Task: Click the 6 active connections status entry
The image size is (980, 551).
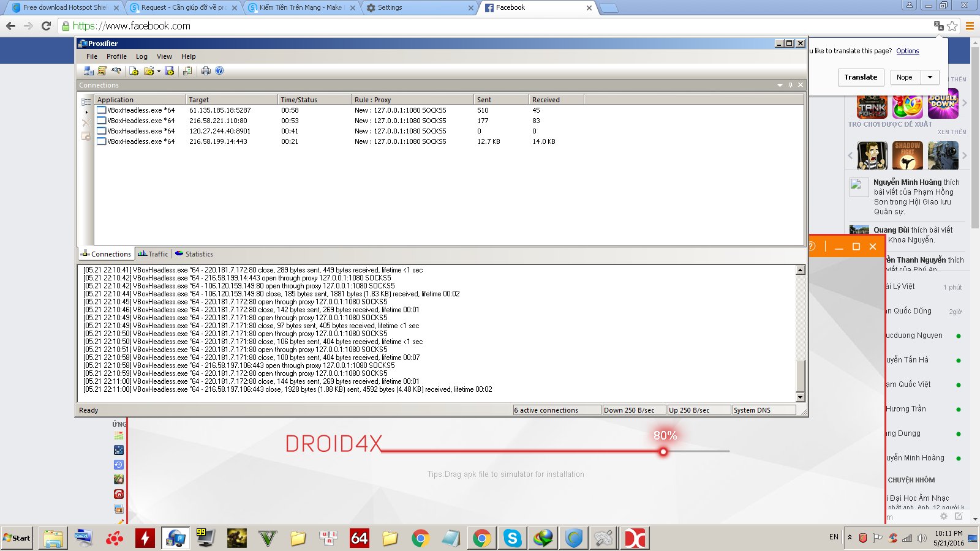Action: pyautogui.click(x=557, y=410)
